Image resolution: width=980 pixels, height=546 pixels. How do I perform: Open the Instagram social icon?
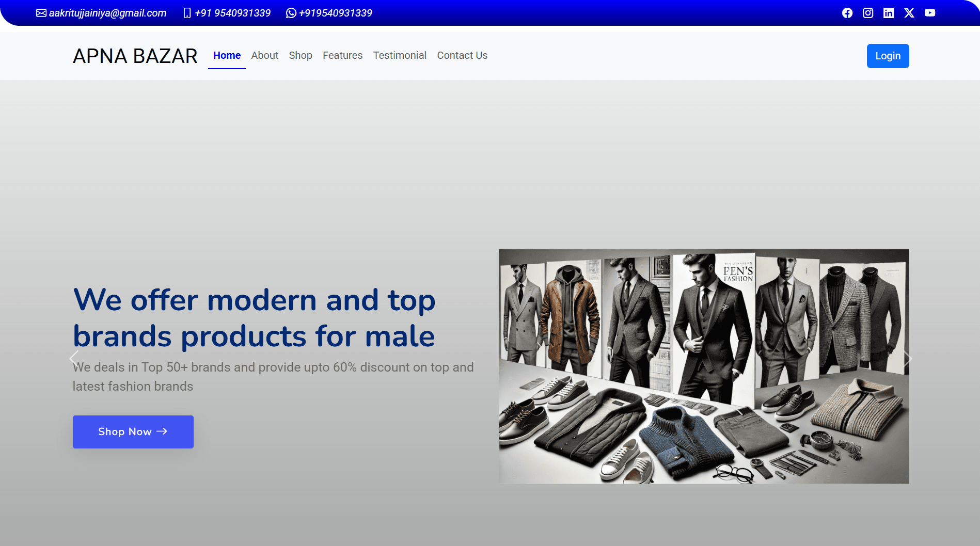click(x=868, y=13)
